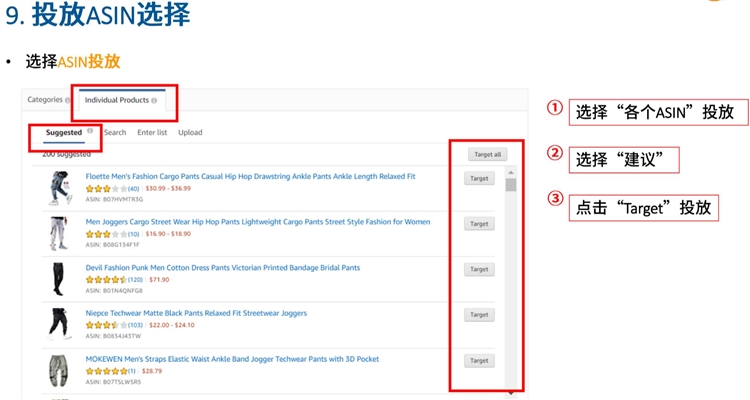Click the star rating of MOKEWEN pants
This screenshot has width=750, height=400.
[106, 371]
